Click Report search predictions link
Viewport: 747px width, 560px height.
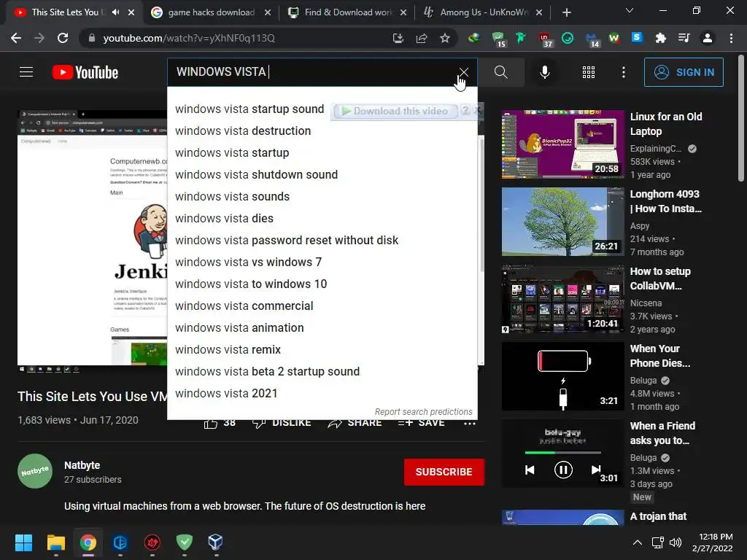(x=423, y=412)
